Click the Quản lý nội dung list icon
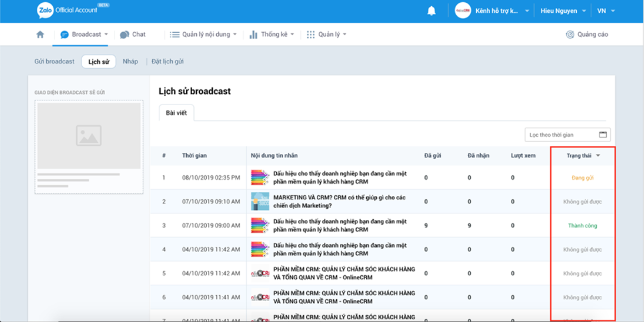 tap(175, 34)
